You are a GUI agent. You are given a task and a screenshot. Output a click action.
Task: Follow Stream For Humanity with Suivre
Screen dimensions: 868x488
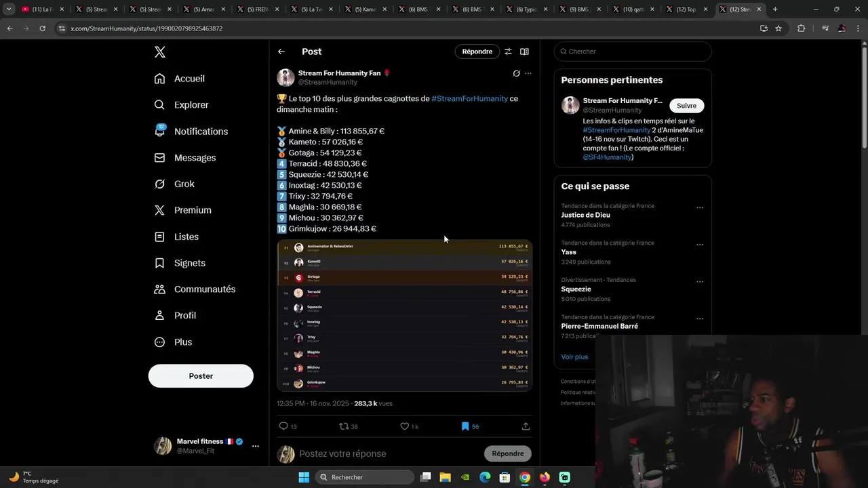(x=686, y=106)
